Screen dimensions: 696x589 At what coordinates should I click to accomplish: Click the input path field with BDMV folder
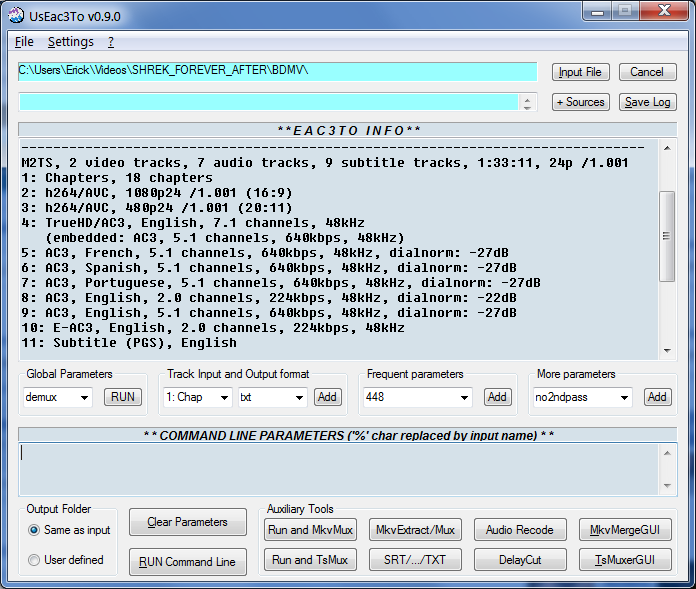pos(277,71)
